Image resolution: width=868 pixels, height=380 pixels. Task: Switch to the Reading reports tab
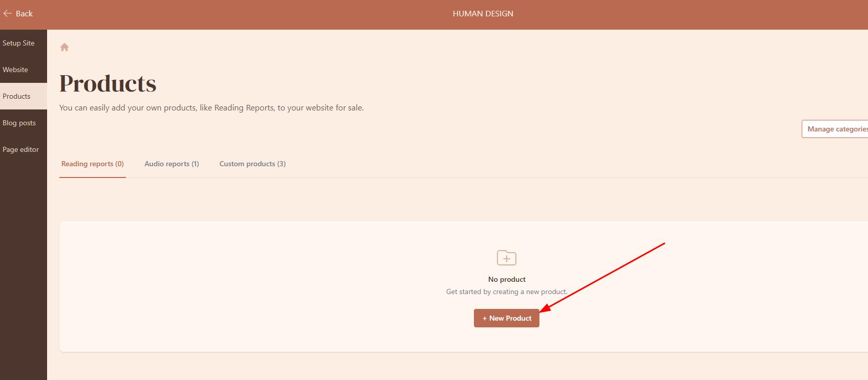pos(93,164)
